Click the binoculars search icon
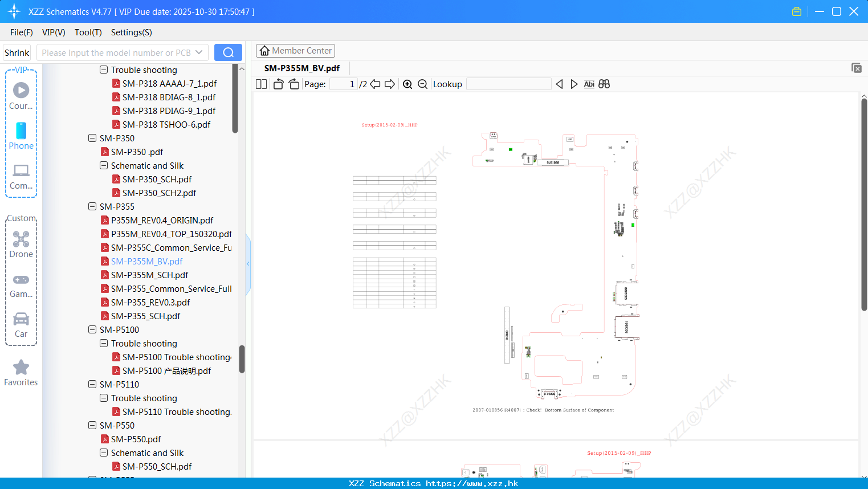Viewport: 868px width, 489px height. pos(604,84)
